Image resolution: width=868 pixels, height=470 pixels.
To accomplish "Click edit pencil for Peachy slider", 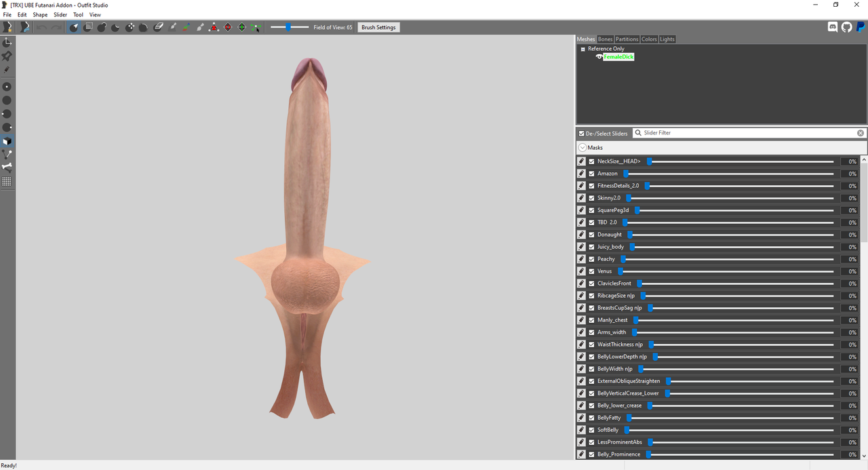I will pos(581,259).
